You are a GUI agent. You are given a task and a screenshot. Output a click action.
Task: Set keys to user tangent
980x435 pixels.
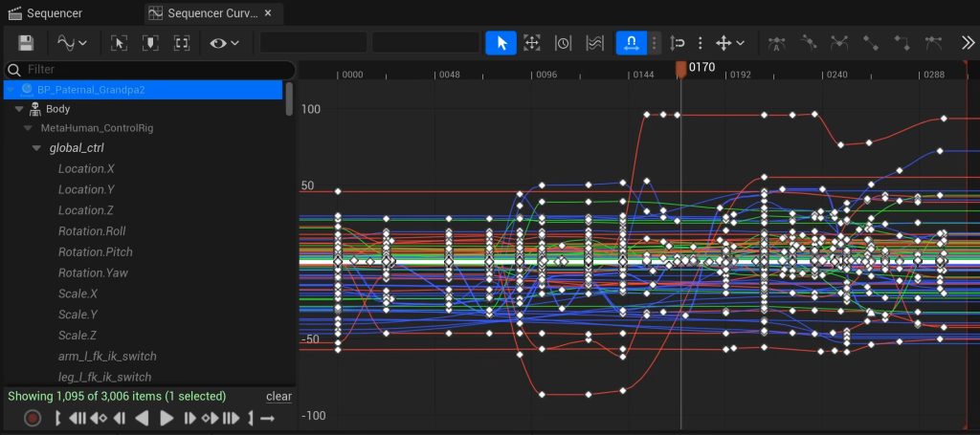click(x=808, y=43)
